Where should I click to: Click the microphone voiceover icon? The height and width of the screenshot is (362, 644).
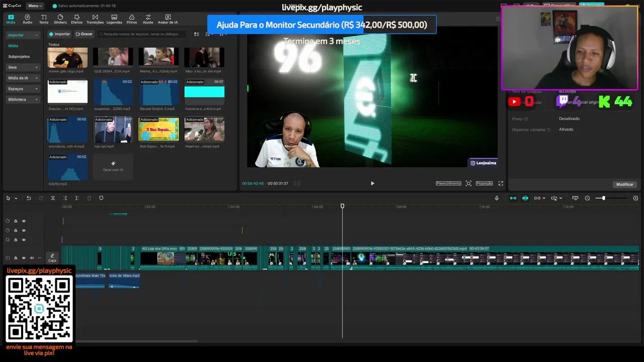(497, 198)
